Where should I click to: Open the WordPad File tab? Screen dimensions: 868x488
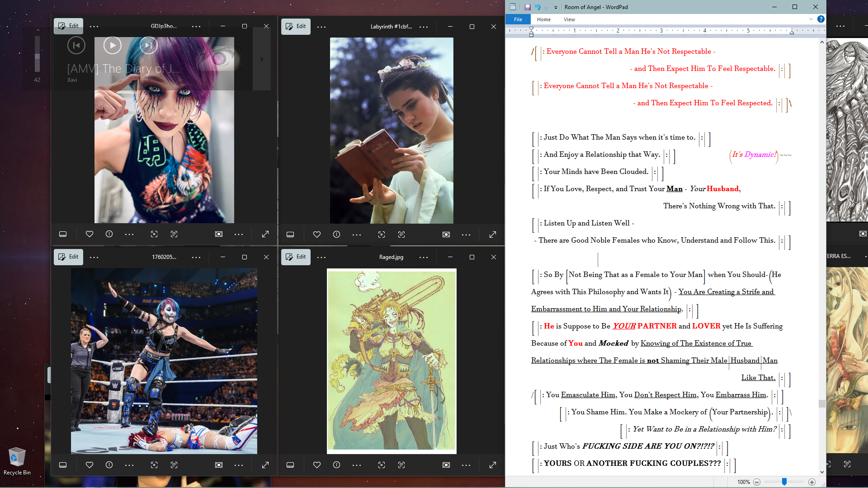[x=518, y=19]
